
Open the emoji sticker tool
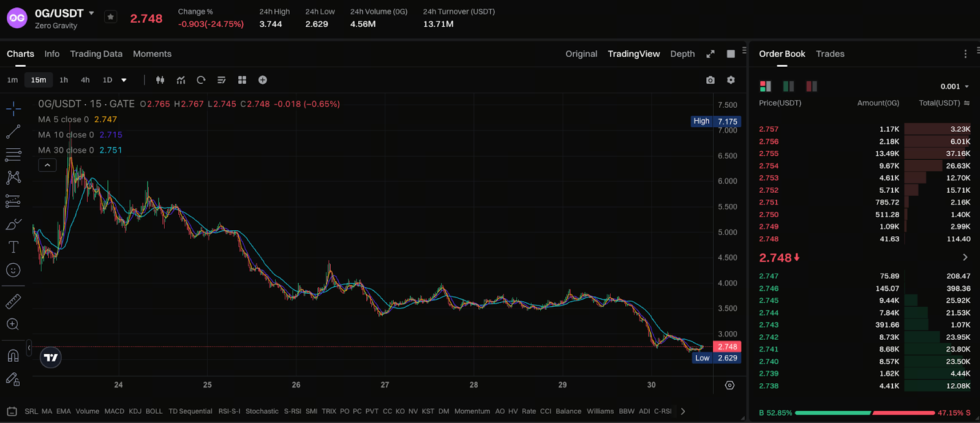click(13, 270)
